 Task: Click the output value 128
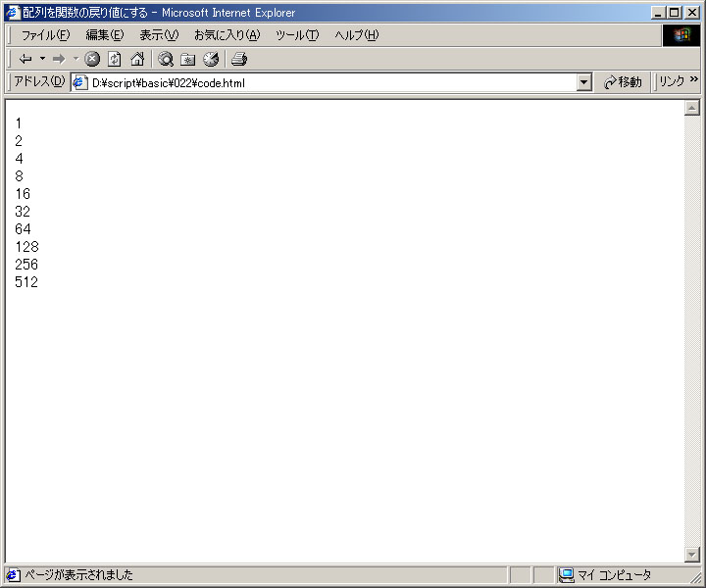pyautogui.click(x=27, y=247)
